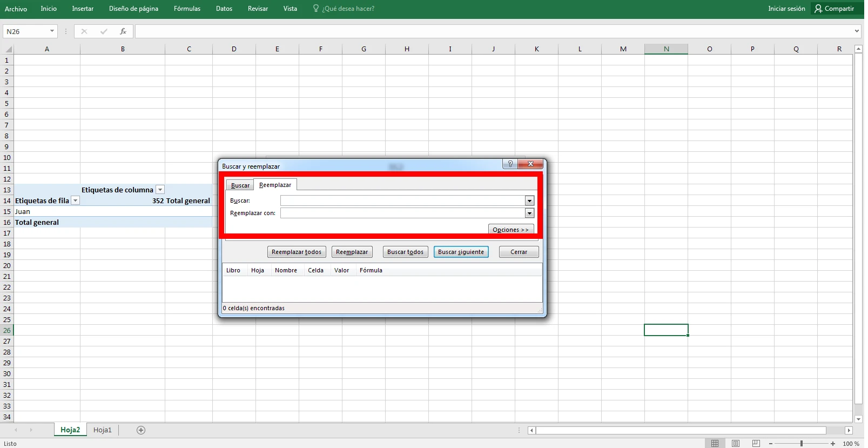Switch to the Buscar tab
The height and width of the screenshot is (448, 868).
(240, 185)
